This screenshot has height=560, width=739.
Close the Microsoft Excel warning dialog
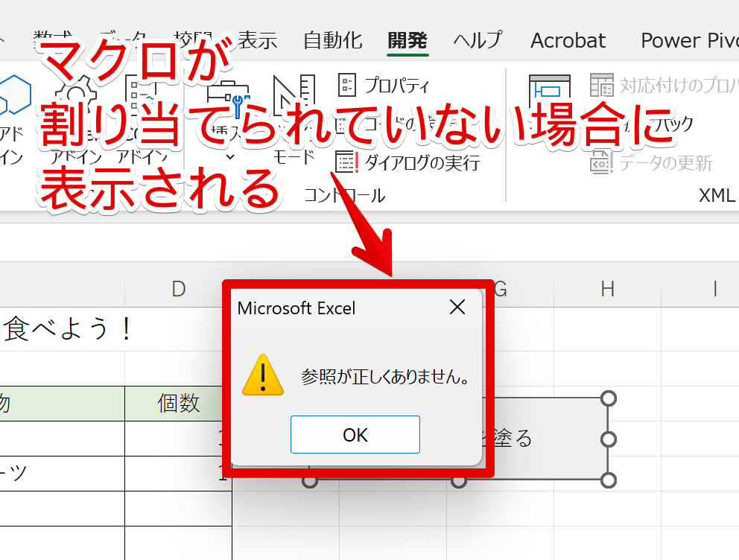coord(457,307)
